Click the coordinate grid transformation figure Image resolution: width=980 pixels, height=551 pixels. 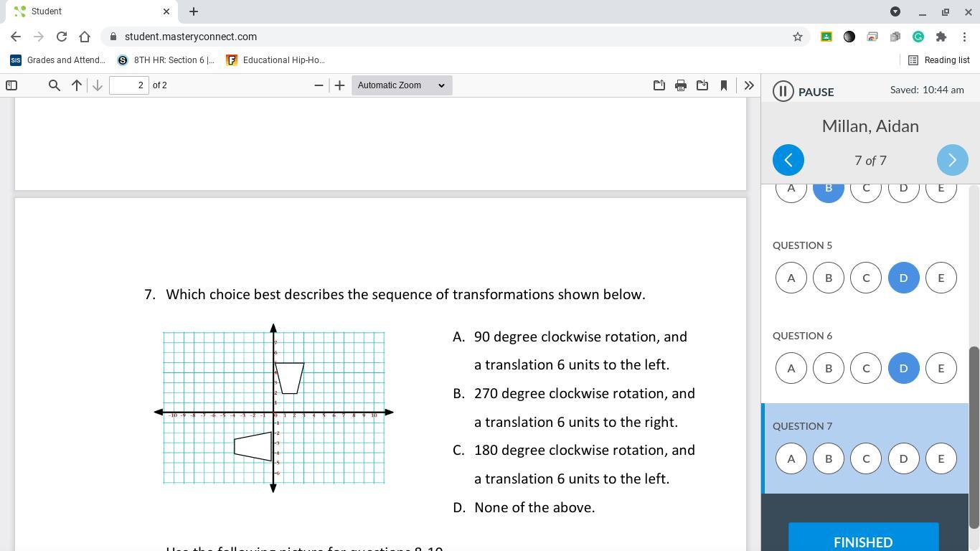(x=273, y=409)
